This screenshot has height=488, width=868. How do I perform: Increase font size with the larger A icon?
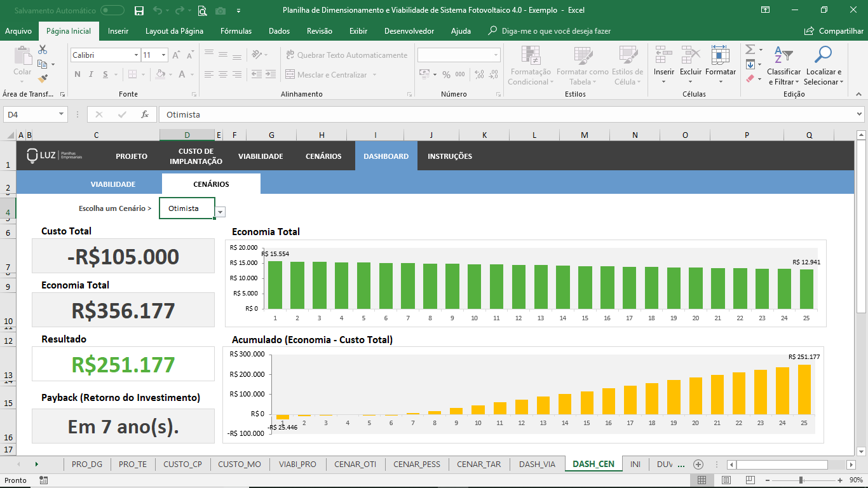[x=177, y=55]
